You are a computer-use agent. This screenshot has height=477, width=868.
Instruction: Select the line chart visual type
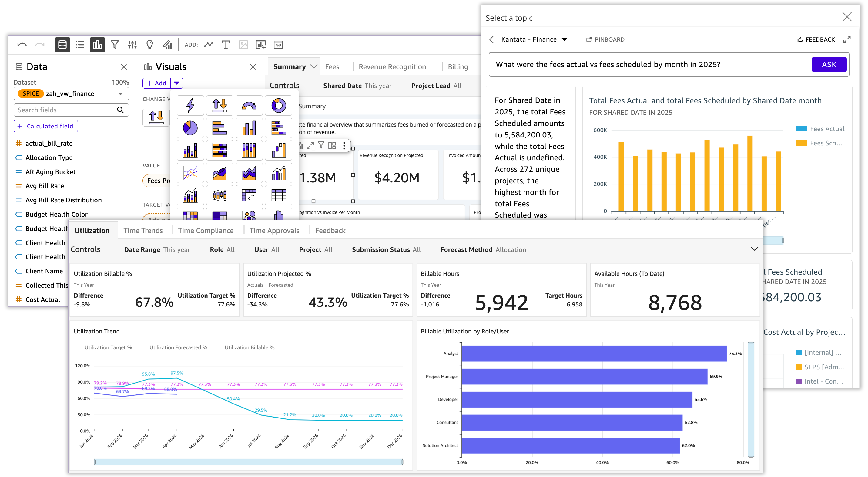tap(190, 173)
